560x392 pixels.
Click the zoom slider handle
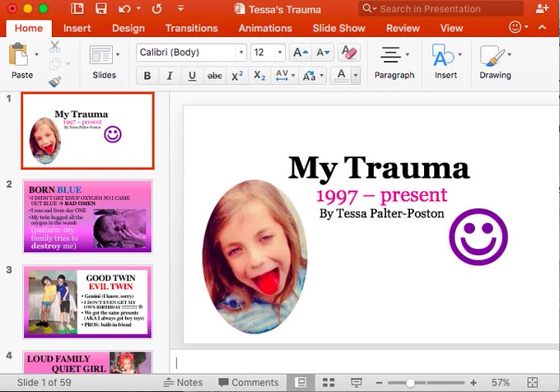[x=410, y=383]
